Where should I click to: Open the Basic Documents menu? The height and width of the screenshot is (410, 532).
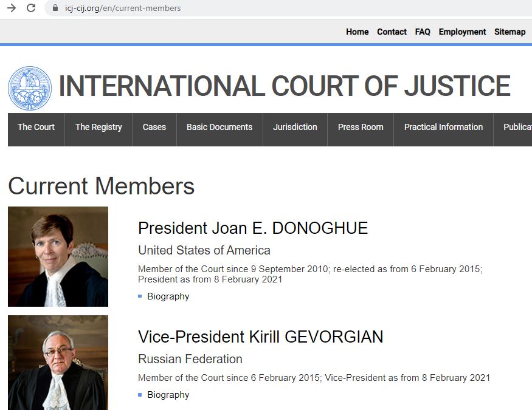pos(219,129)
